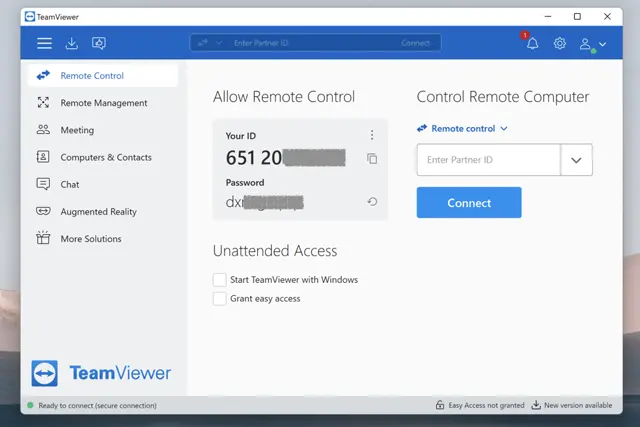Open Computers & Contacts section
The image size is (640, 427).
[103, 157]
